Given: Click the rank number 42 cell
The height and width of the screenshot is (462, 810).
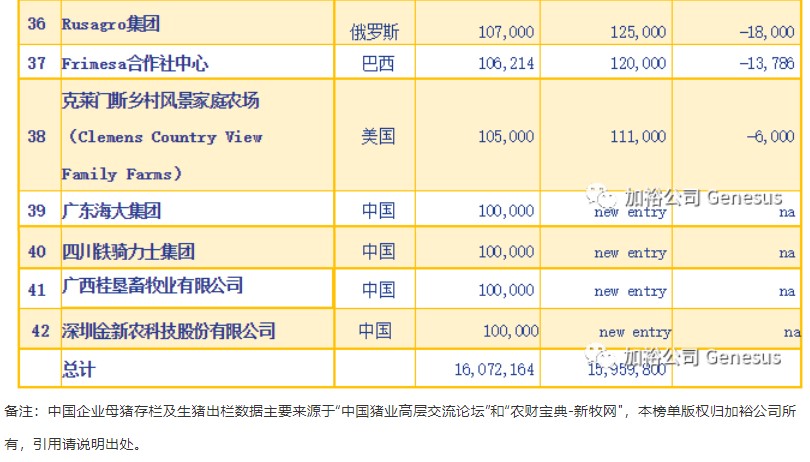Looking at the screenshot, I should 41,330.
